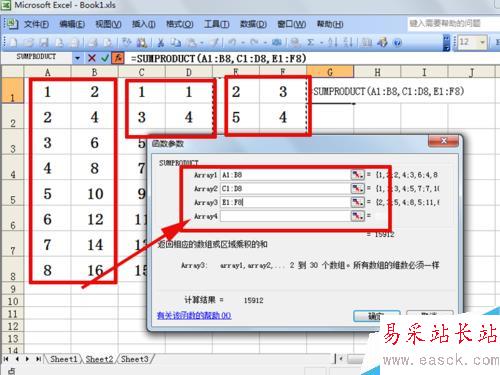The width and height of the screenshot is (500, 375).
Task: Click the Redo toolbar icon
Action: click(x=255, y=42)
